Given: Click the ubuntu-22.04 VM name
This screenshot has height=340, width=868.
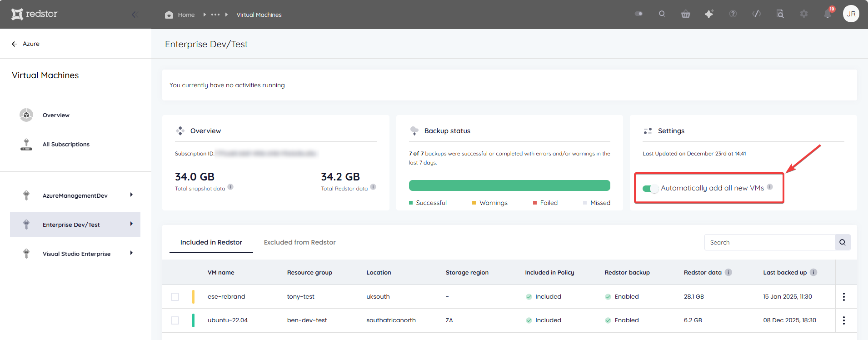Looking at the screenshot, I should 228,320.
